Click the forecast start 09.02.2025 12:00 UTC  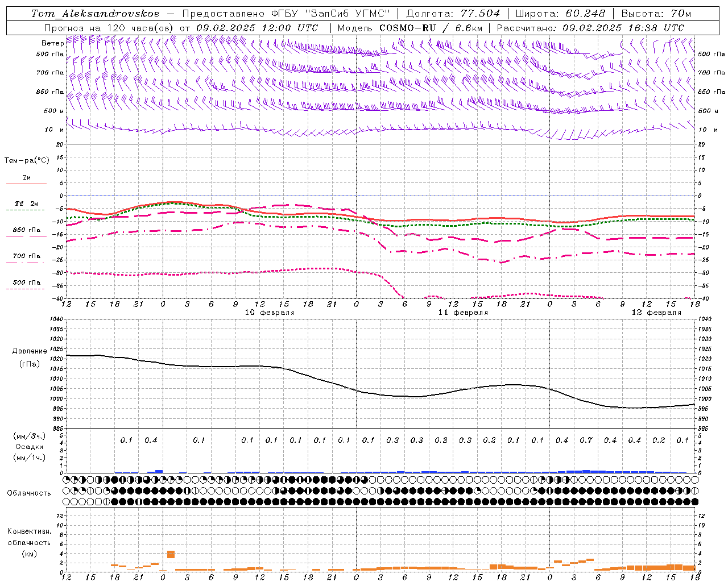point(257,28)
